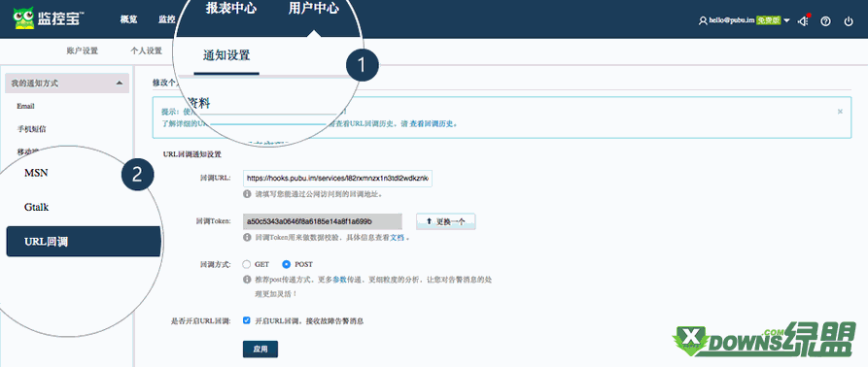Click the 更换一个 token button

(445, 221)
